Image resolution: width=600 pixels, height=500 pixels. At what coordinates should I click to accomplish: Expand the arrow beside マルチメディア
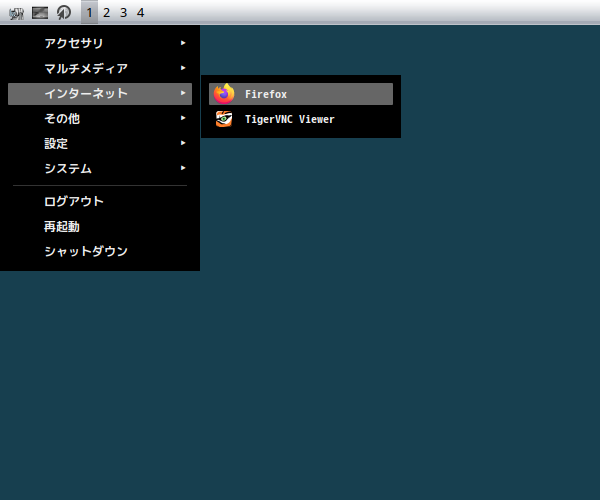coord(183,68)
